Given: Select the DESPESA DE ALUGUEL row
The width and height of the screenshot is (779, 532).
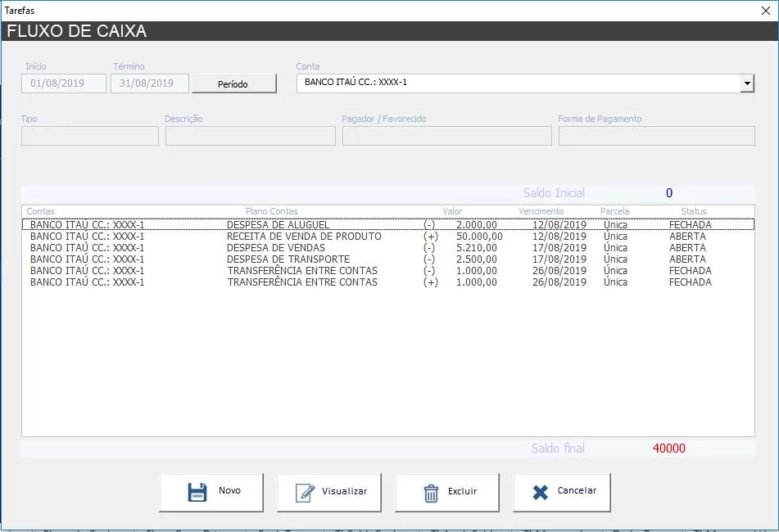Looking at the screenshot, I should pyautogui.click(x=279, y=225).
